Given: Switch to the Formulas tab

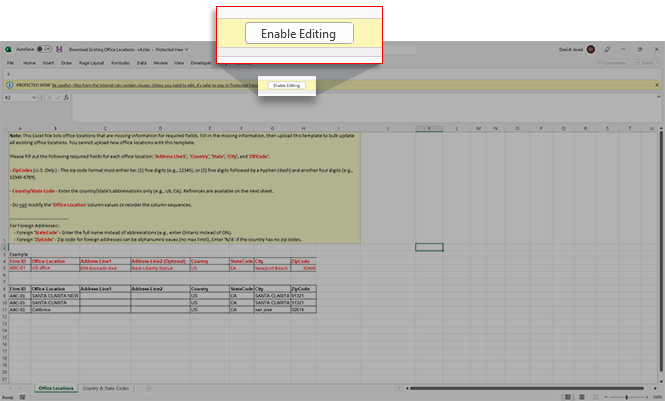Looking at the screenshot, I should 120,63.
